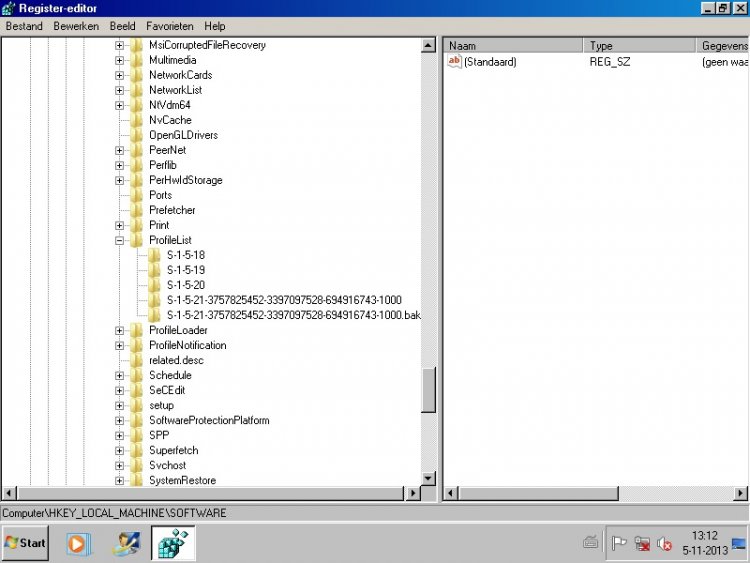
Task: Select the Svchost key
Action: [167, 465]
